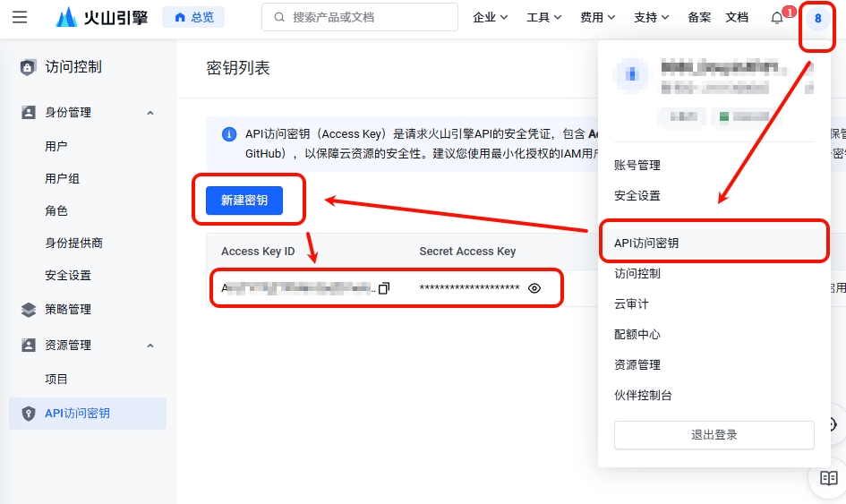
Task: Collapse the 资源管理 section
Action: tap(150, 346)
